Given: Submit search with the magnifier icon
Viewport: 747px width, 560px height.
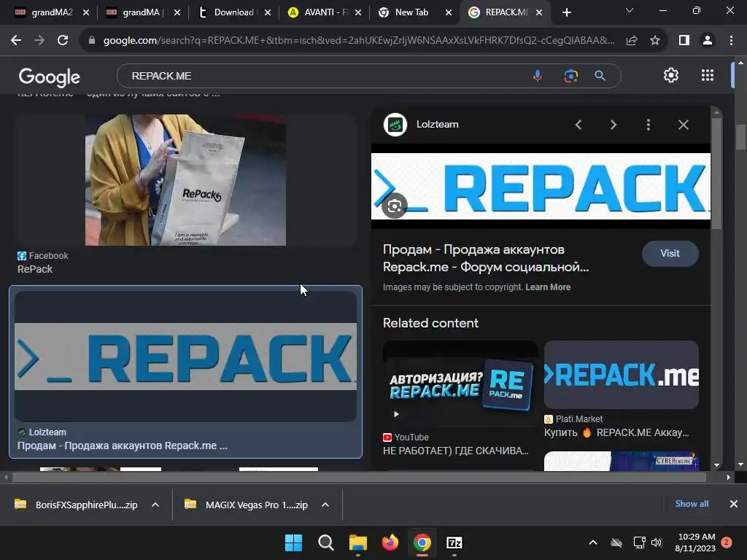Looking at the screenshot, I should point(600,76).
